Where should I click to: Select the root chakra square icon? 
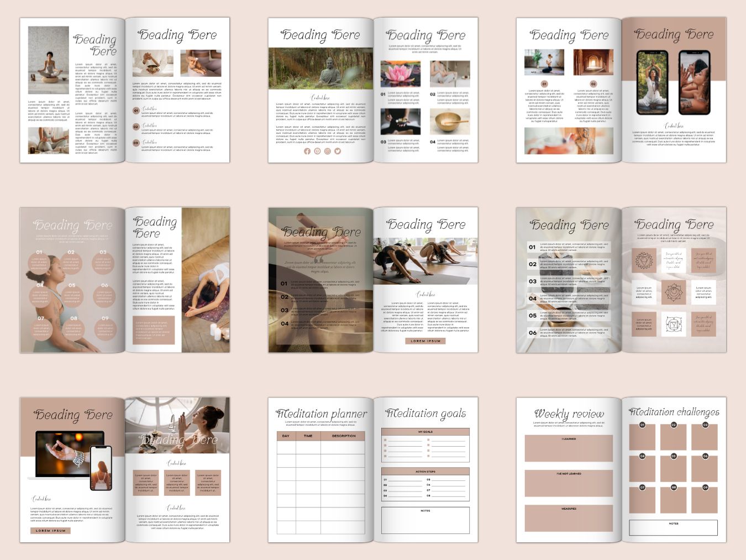coord(675,325)
